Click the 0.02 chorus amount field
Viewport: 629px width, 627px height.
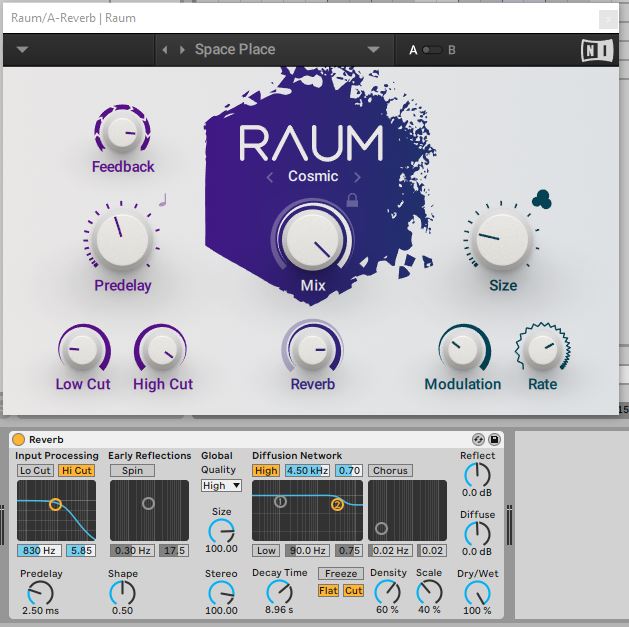[x=432, y=550]
